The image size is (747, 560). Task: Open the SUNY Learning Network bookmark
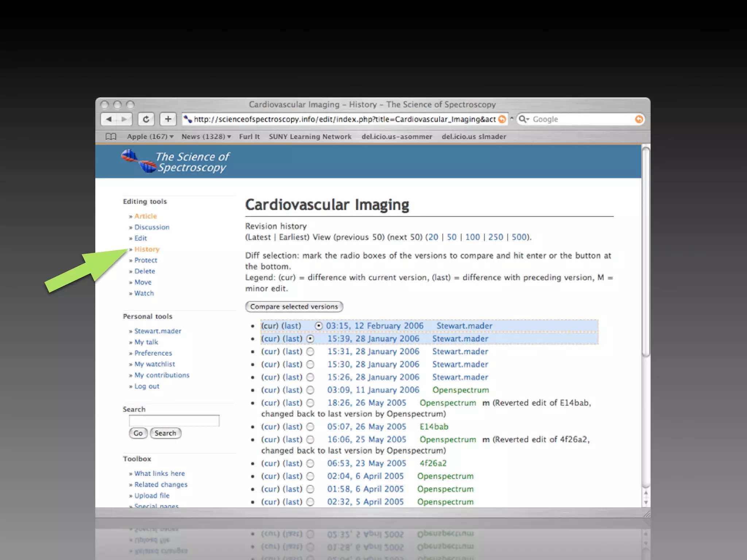(x=310, y=137)
